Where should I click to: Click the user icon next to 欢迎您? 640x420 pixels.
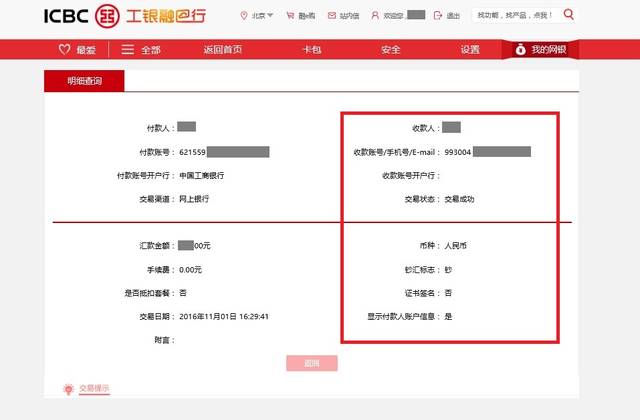[x=375, y=16]
